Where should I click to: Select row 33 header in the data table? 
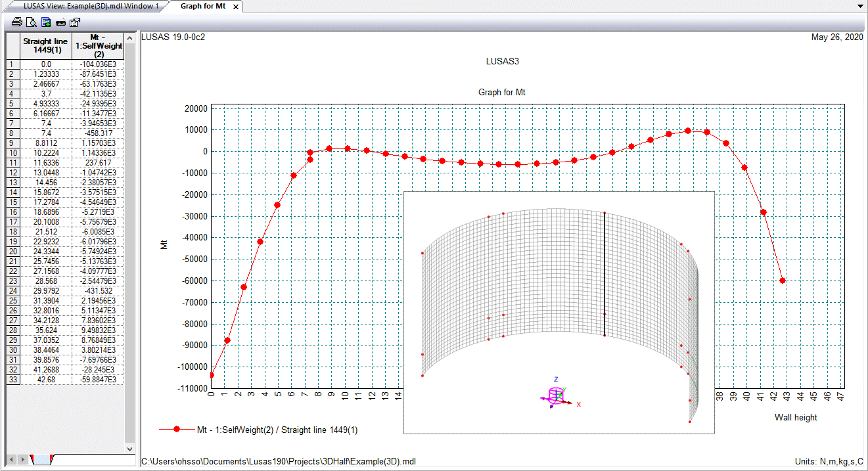[12, 380]
